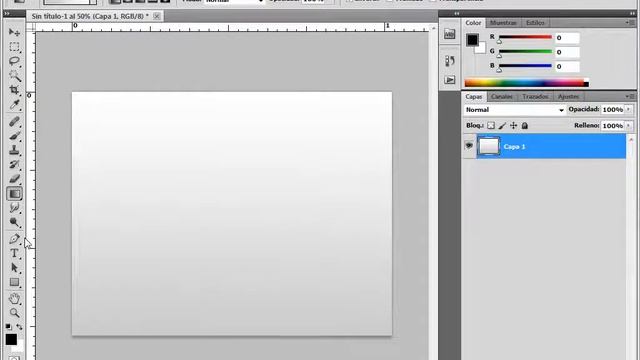The width and height of the screenshot is (640, 360).
Task: Select the Eraser tool
Action: tap(14, 179)
